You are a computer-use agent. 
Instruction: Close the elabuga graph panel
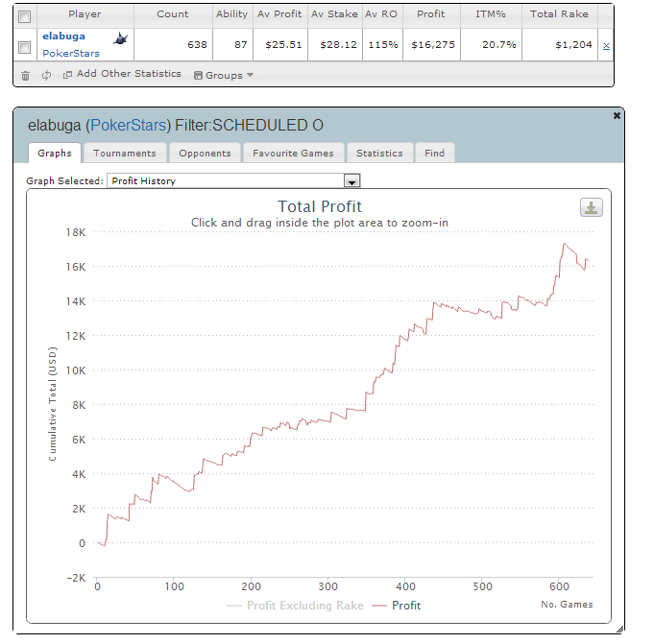617,115
